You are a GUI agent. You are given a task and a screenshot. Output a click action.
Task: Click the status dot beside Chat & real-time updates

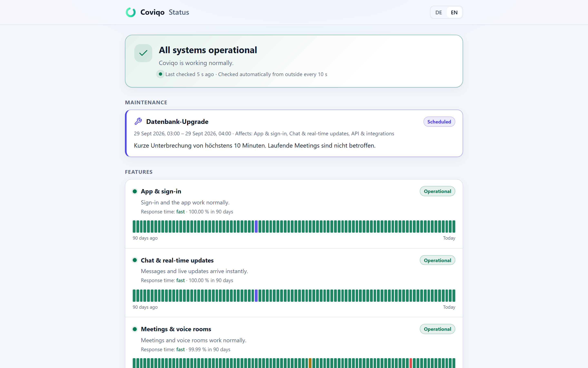(135, 260)
